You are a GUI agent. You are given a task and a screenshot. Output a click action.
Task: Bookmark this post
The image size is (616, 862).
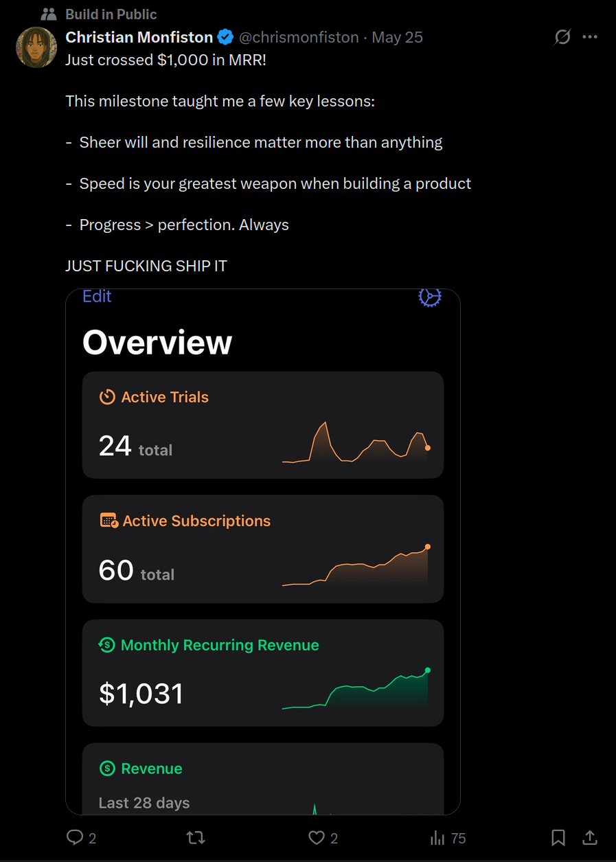pos(558,837)
